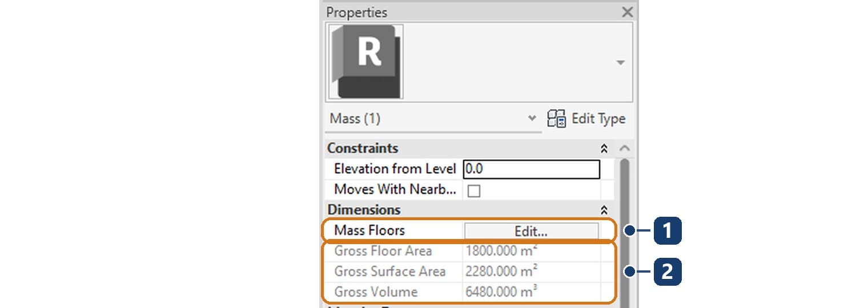The image size is (868, 308).
Task: Open the type selector dropdown arrow
Action: [621, 63]
